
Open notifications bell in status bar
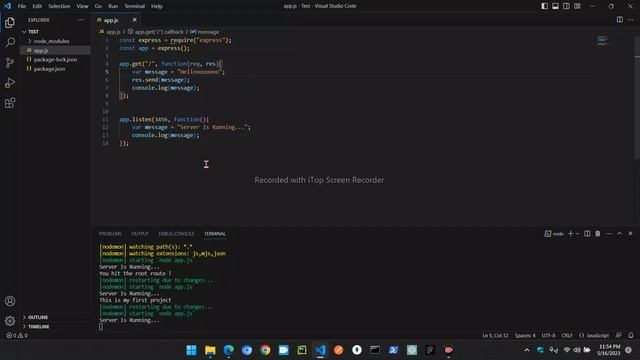[631, 335]
